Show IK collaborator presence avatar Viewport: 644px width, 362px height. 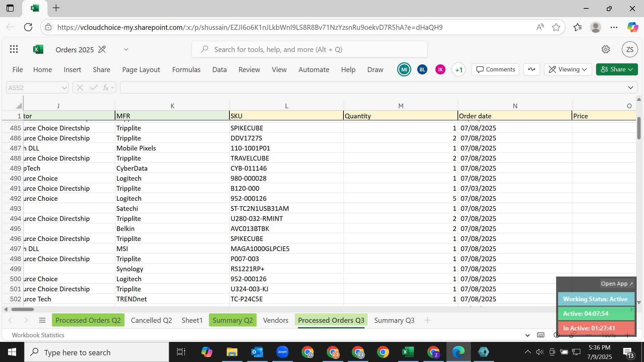[440, 69]
